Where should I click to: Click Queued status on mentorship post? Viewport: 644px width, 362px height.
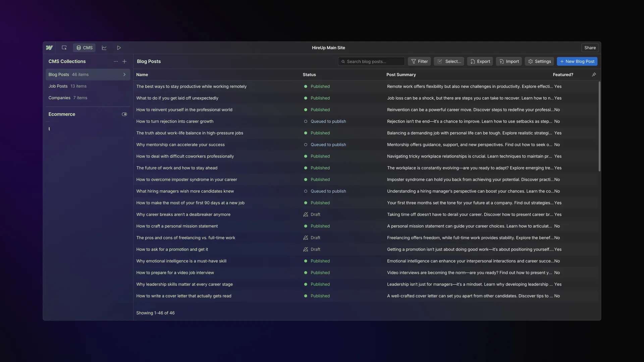328,145
